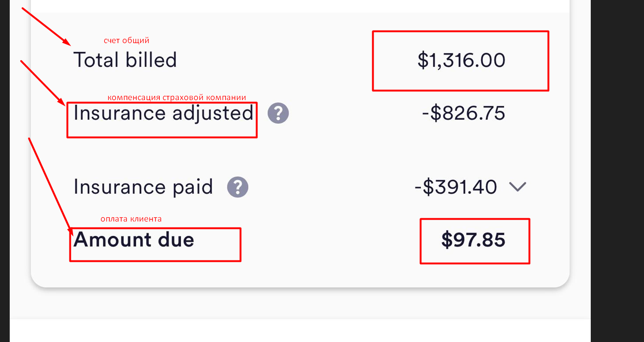Click the dark strip on the left edge

coord(5,171)
